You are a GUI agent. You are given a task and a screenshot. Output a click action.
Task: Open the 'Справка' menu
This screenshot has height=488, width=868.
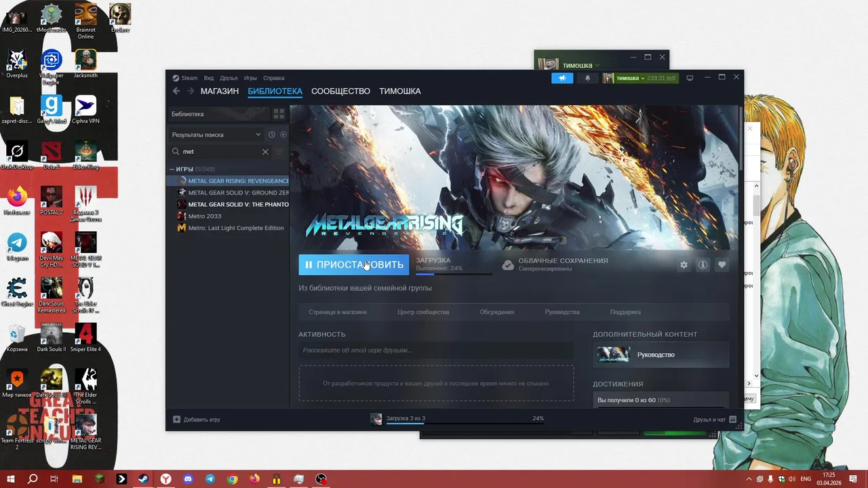(x=274, y=78)
